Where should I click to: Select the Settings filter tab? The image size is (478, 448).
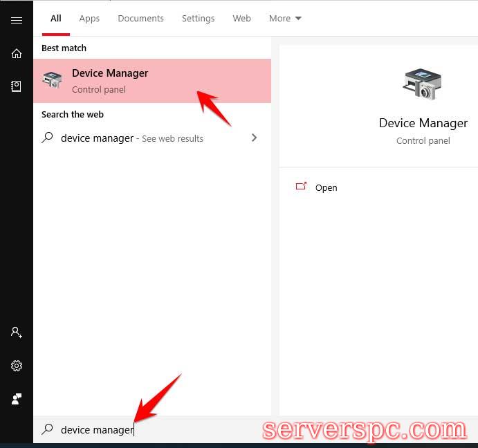click(x=198, y=19)
